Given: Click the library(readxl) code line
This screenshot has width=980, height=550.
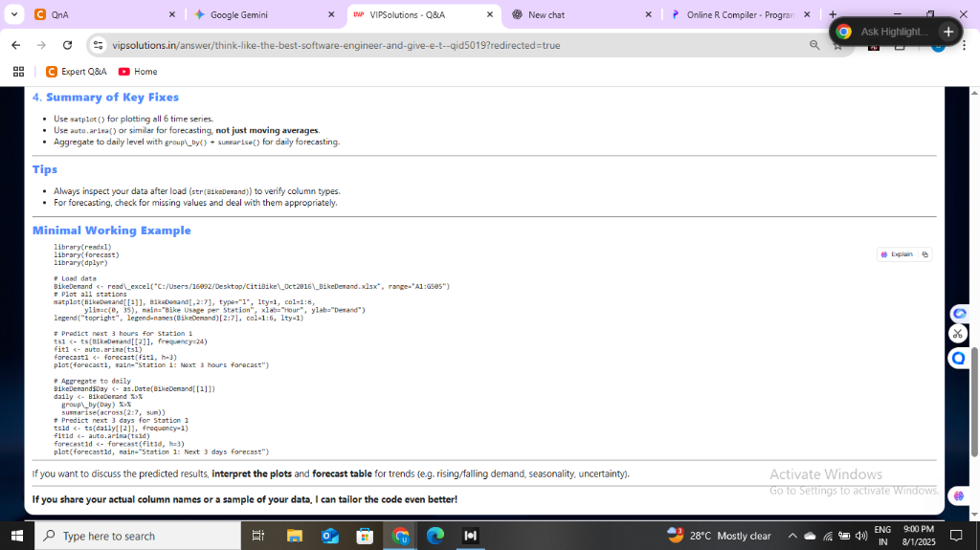Looking at the screenshot, I should coord(82,247).
